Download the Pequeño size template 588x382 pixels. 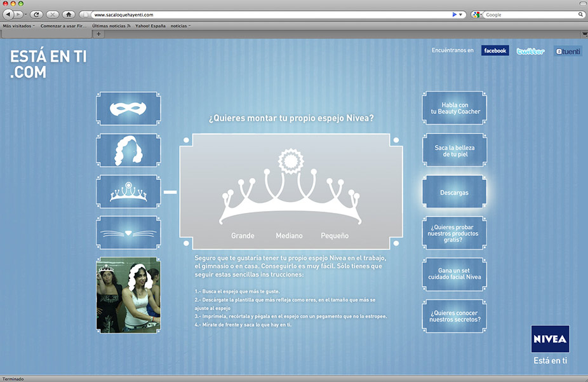point(335,236)
